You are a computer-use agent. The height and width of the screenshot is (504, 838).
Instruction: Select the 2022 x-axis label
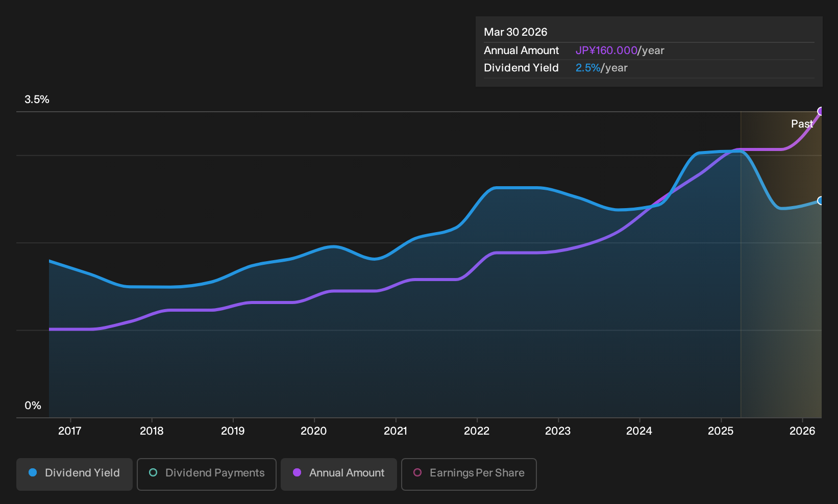tap(477, 431)
